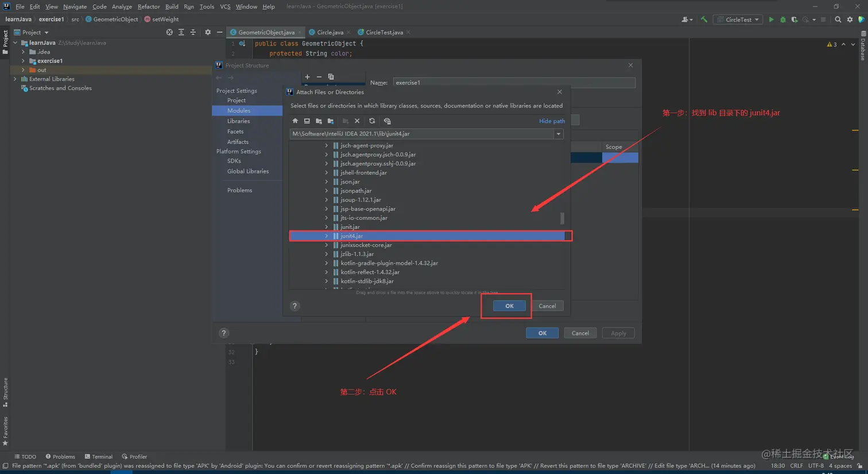
Task: Open the Search Everywhere magnifier icon
Action: click(x=838, y=20)
